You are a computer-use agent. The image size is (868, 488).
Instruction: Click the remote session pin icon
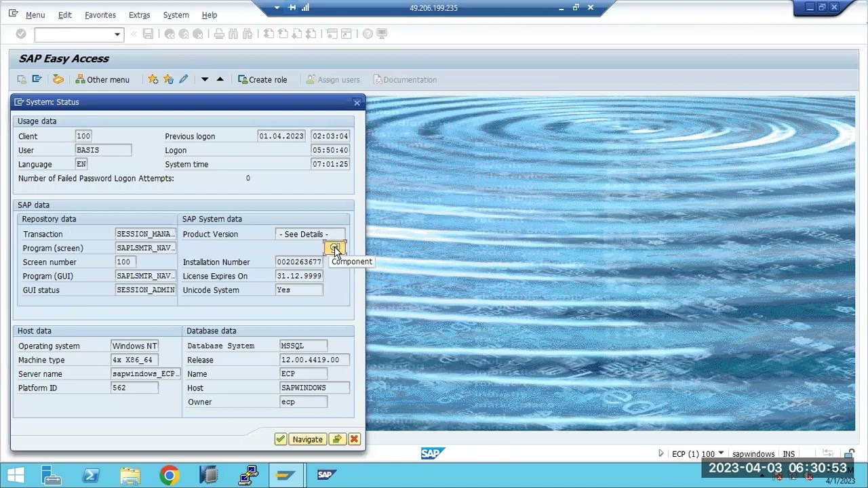point(292,7)
